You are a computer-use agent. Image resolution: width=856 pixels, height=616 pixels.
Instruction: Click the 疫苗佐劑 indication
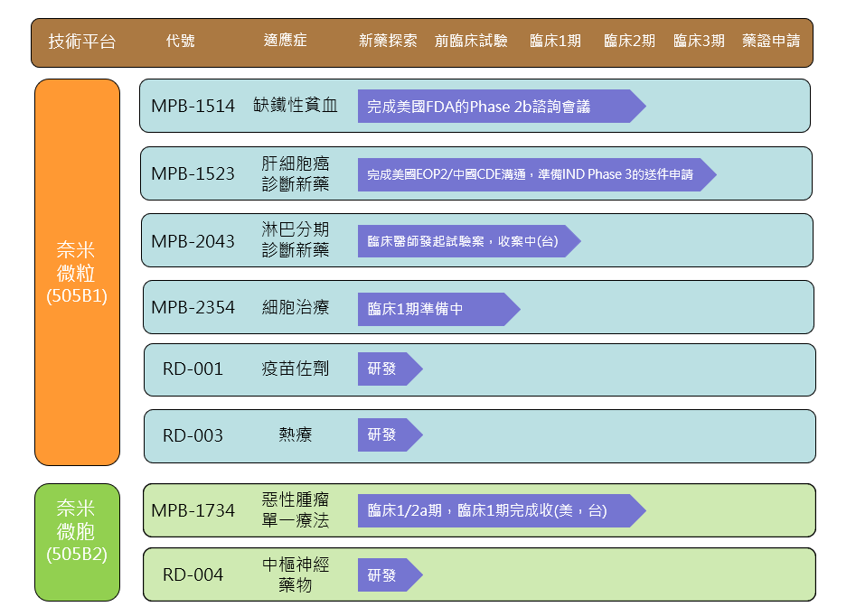[x=296, y=369]
